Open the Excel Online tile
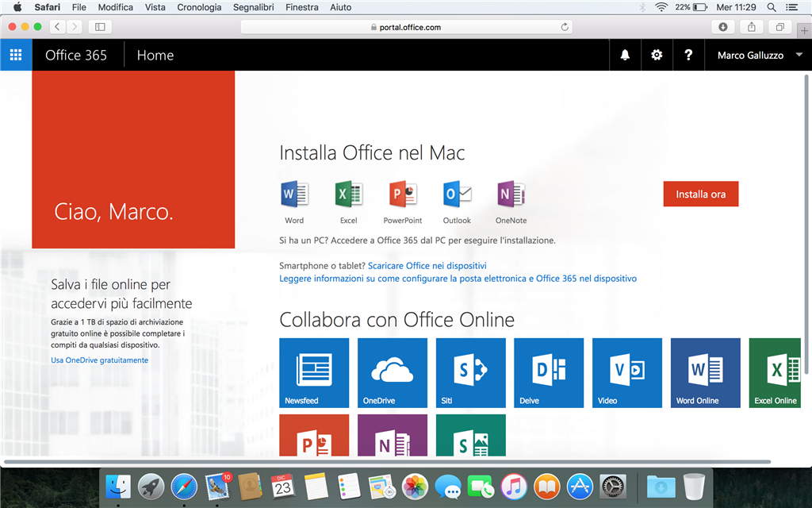Viewport: 812px width, 508px height. (x=776, y=373)
